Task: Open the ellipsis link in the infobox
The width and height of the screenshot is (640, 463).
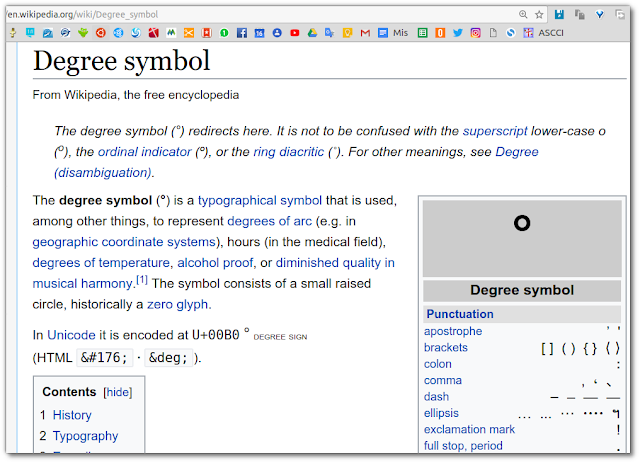Action: (x=441, y=413)
